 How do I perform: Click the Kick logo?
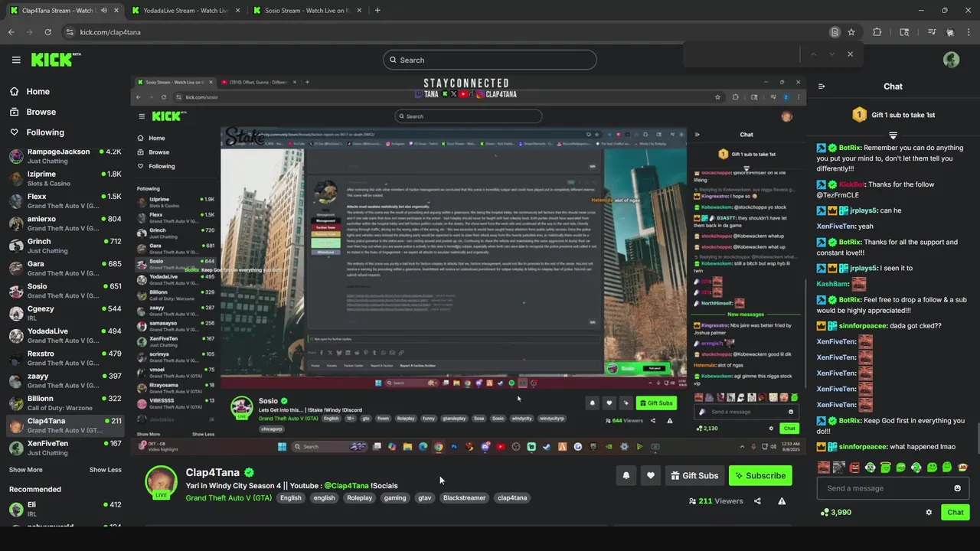pos(55,60)
